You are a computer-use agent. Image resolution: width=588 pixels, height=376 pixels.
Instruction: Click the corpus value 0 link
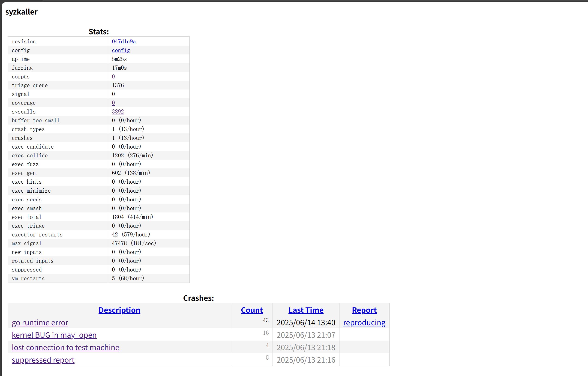[113, 76]
